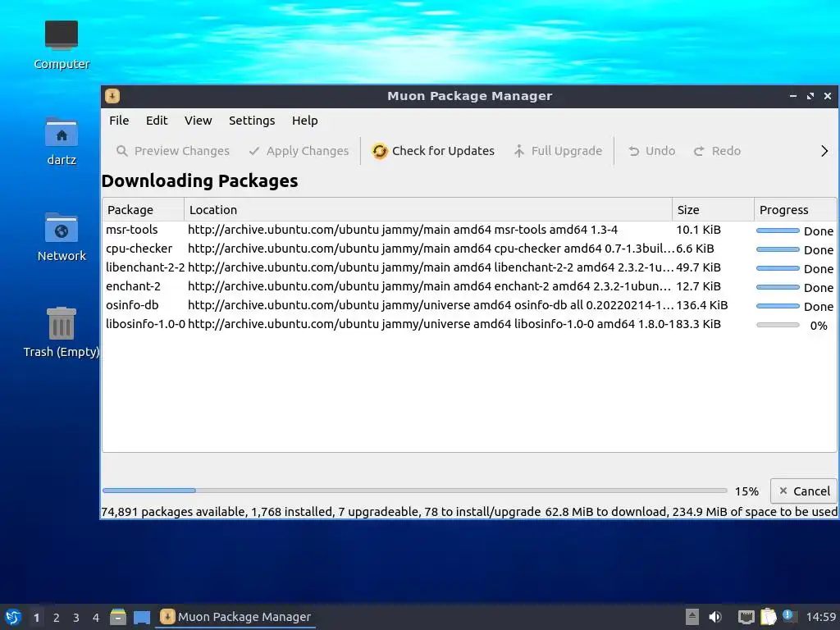Screen dimensions: 840x630
Task: Click the Network desktop icon
Action: click(61, 237)
